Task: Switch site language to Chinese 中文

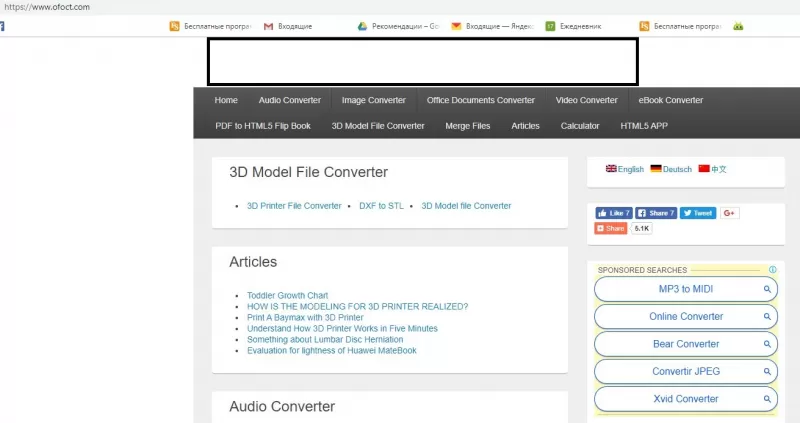Action: 712,169
